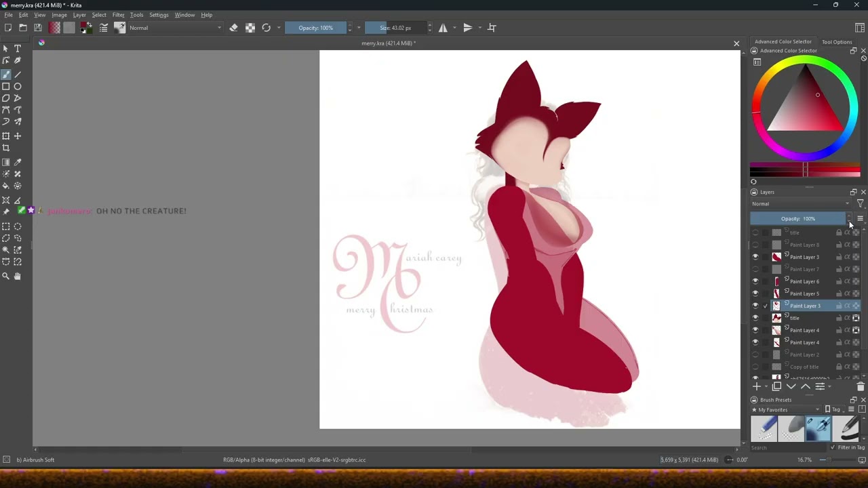868x488 pixels.
Task: Expand horizontal mirror options arrow
Action: [x=454, y=28]
